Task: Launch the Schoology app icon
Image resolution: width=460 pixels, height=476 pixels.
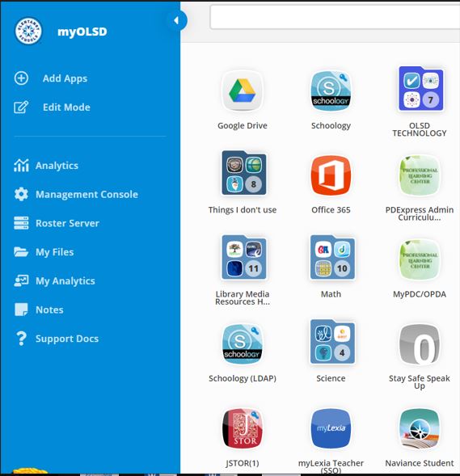Action: (331, 91)
